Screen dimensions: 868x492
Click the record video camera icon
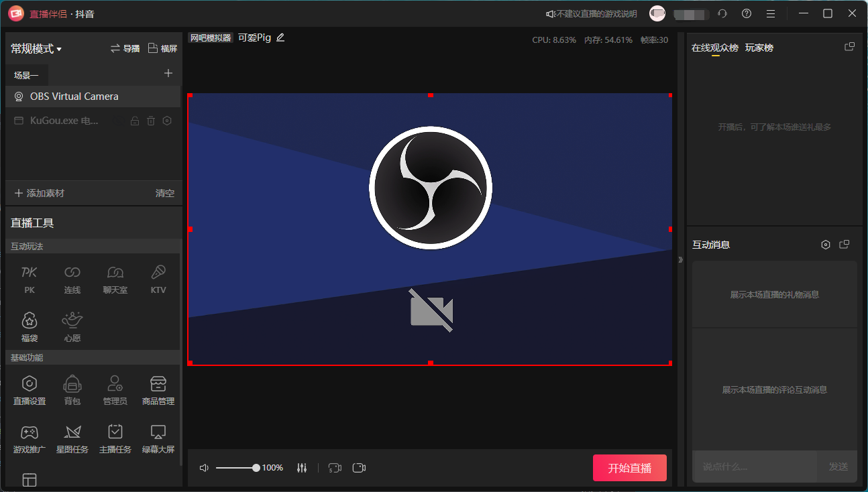[x=359, y=468]
